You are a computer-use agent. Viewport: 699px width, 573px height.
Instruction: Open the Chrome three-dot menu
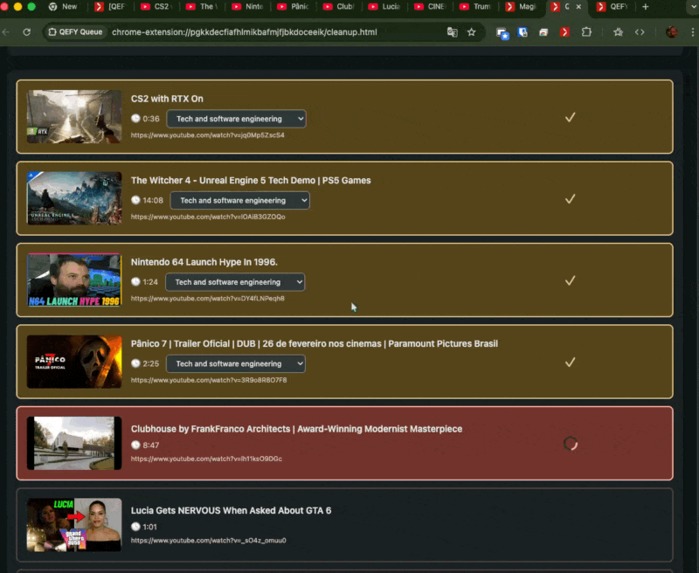[692, 32]
